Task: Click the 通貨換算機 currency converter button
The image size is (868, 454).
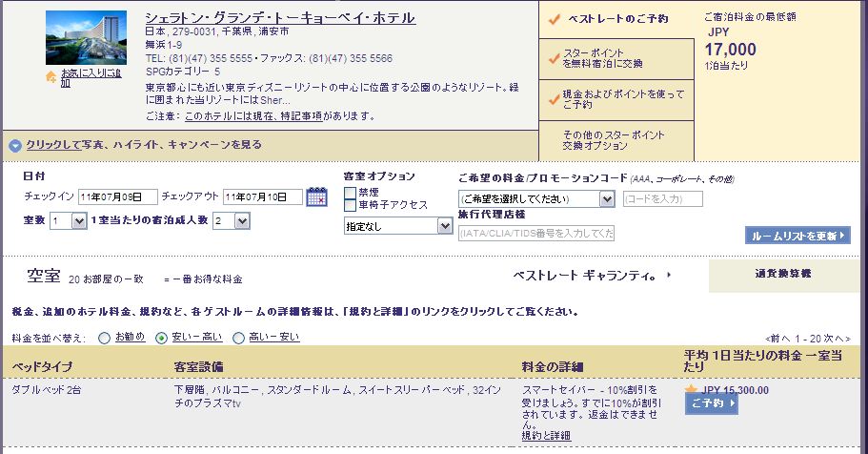Action: (x=783, y=274)
